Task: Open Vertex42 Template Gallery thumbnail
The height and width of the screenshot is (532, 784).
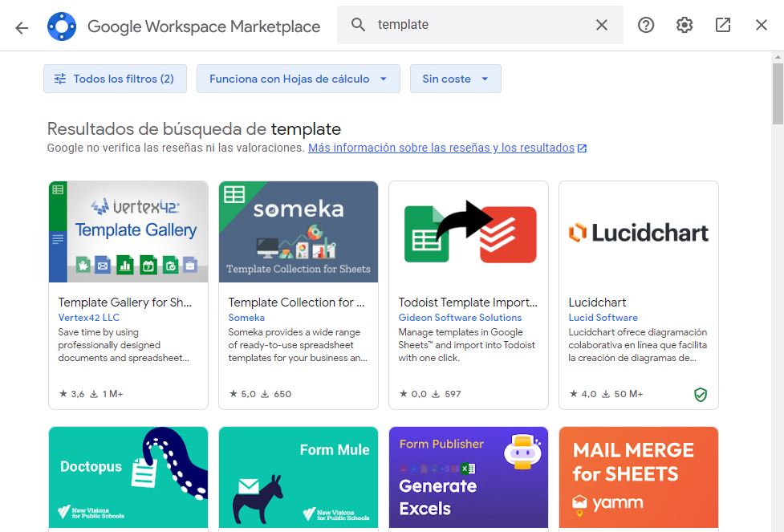Action: point(128,232)
